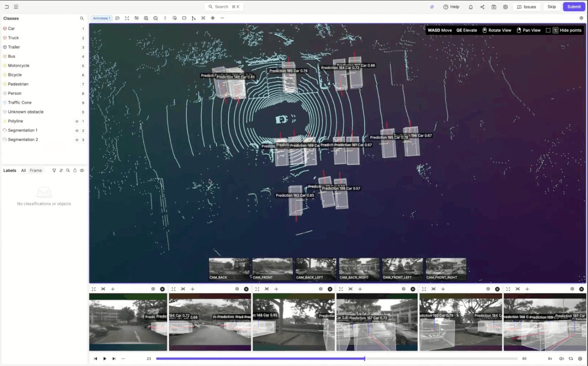The image size is (588, 366).
Task: Select the Zoom In tool in the annotation toolbar
Action: [146, 18]
